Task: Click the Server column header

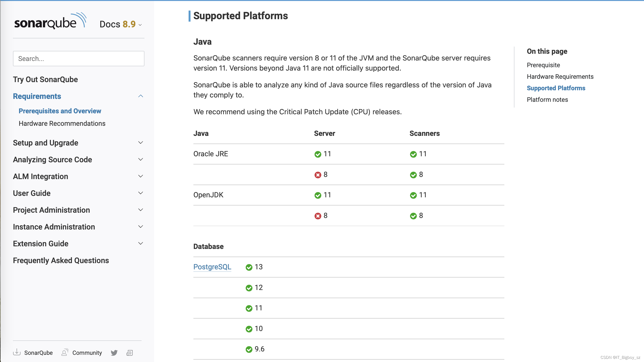Action: 324,133
